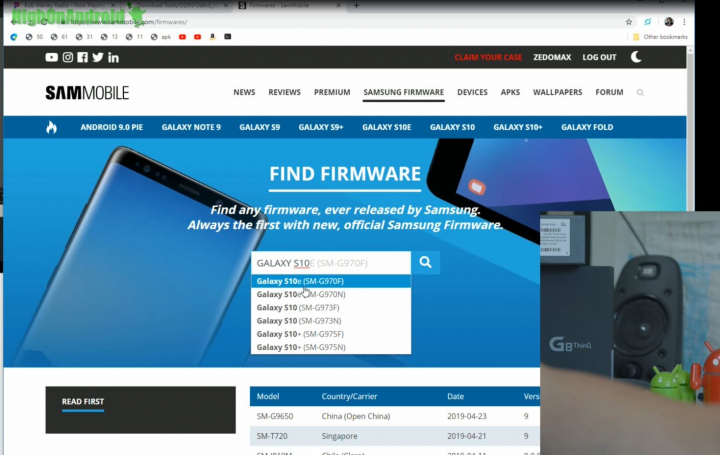Screen dimensions: 720x455
Task: Select Galaxy S10e (SM-G970F) suggestion
Action: [x=331, y=281]
